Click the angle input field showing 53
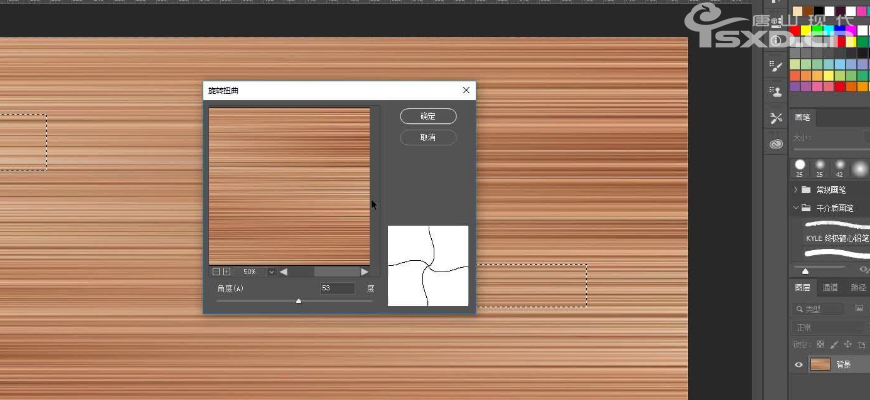The height and width of the screenshot is (400, 870). pos(337,288)
